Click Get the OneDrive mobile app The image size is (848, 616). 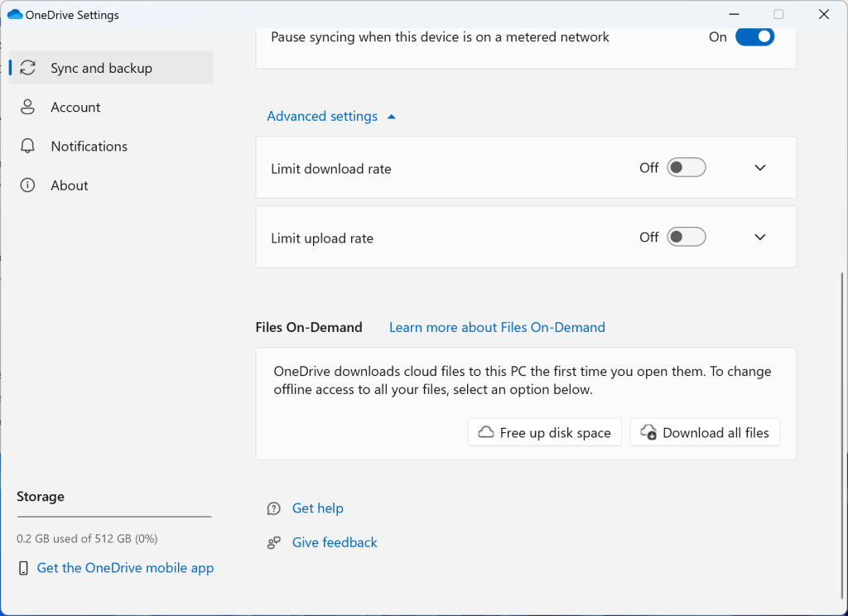point(124,568)
